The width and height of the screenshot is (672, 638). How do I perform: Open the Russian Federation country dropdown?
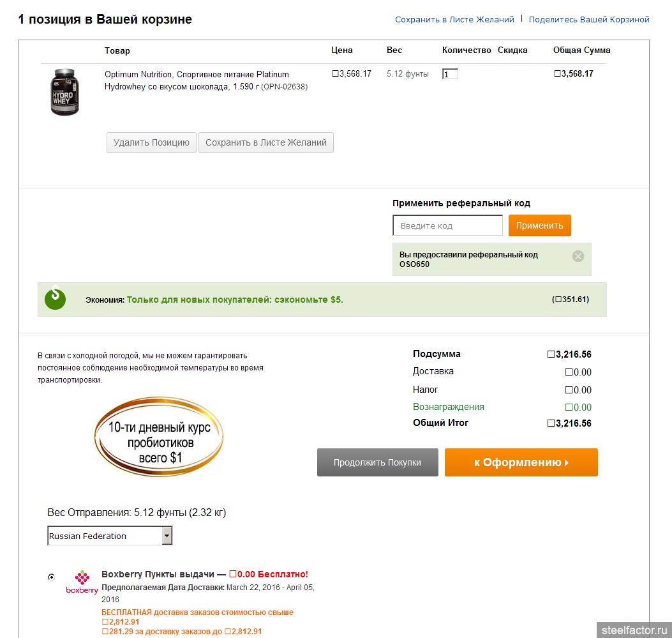(x=110, y=536)
